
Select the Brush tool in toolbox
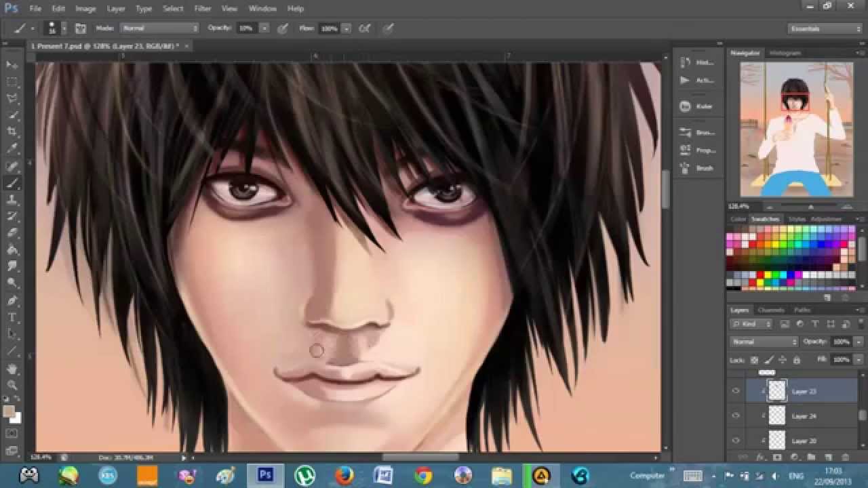pos(12,184)
